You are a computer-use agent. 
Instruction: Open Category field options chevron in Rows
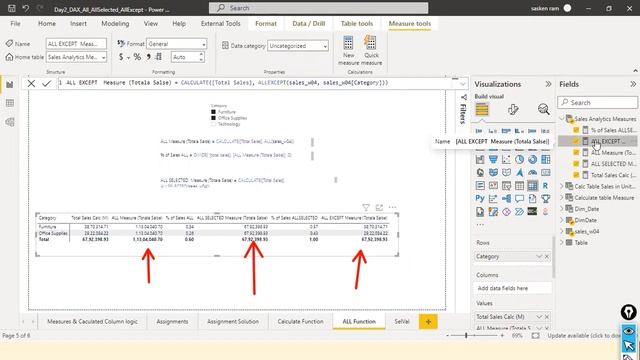pyautogui.click(x=539, y=256)
